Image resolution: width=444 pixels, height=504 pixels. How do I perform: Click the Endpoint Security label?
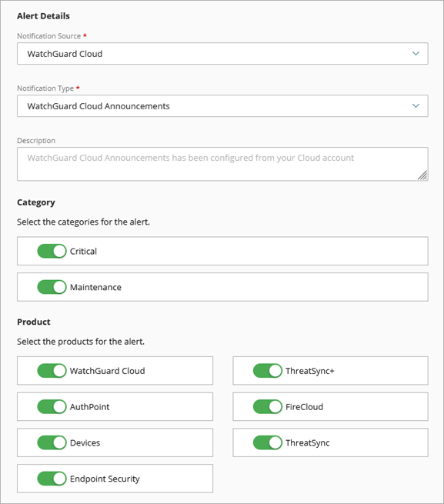tap(105, 479)
